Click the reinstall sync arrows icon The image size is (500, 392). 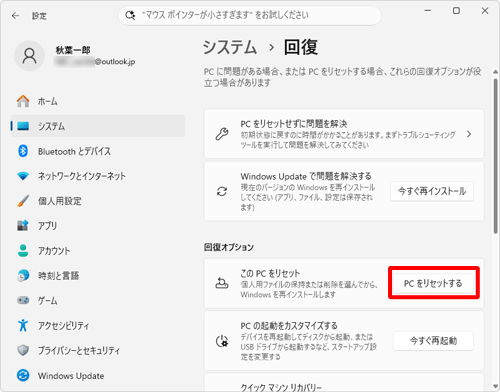pyautogui.click(x=222, y=191)
